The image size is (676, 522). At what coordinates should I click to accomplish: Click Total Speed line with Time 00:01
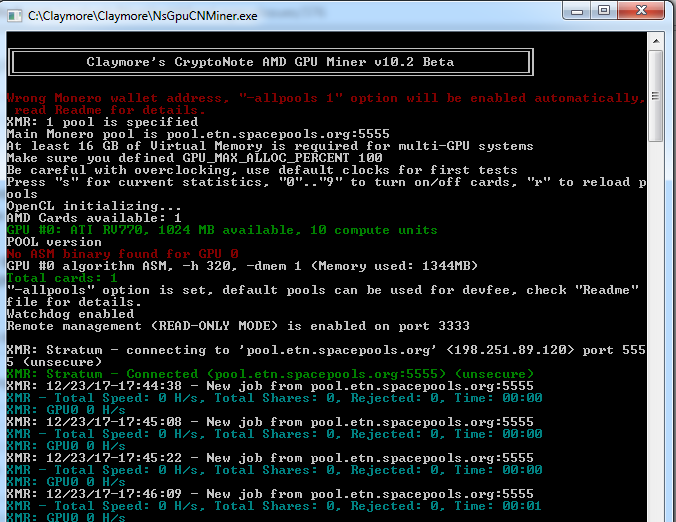pos(274,506)
